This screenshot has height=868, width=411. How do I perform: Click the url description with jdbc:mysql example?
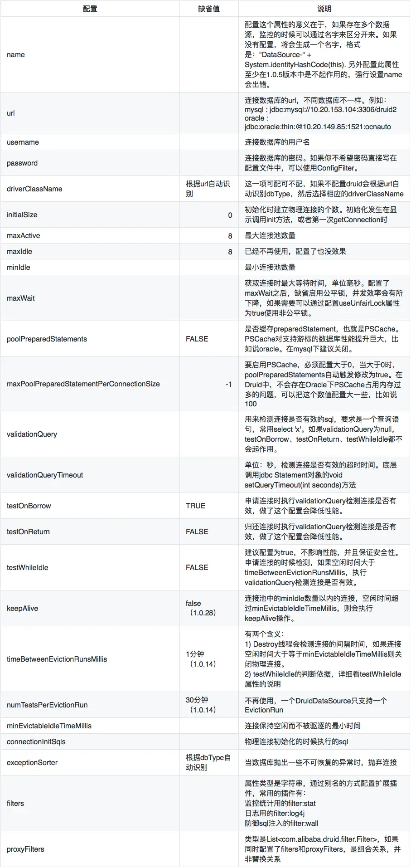(x=320, y=113)
